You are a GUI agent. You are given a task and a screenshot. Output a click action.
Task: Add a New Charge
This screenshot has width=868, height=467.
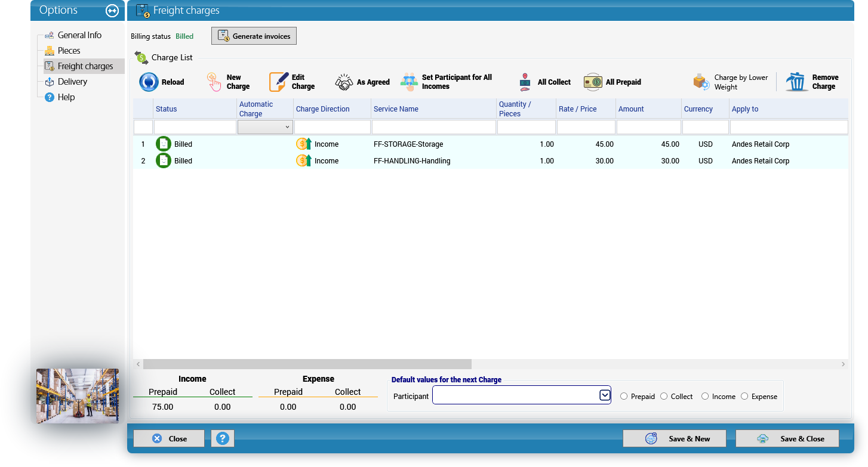click(x=229, y=82)
